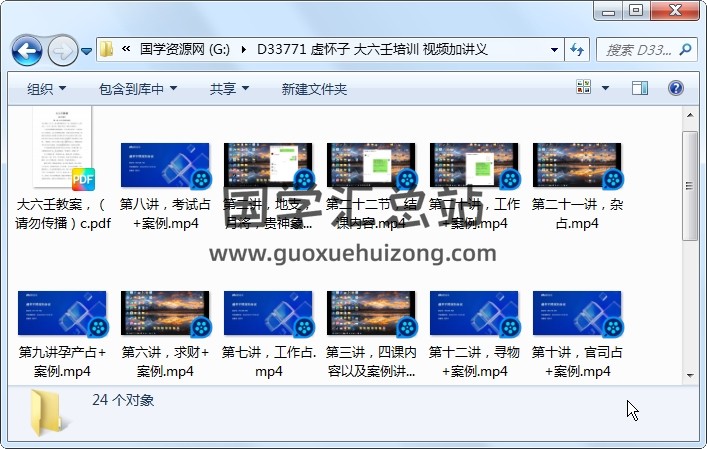The width and height of the screenshot is (707, 449).
Task: Click the 24 个对象 status text
Action: click(x=123, y=400)
